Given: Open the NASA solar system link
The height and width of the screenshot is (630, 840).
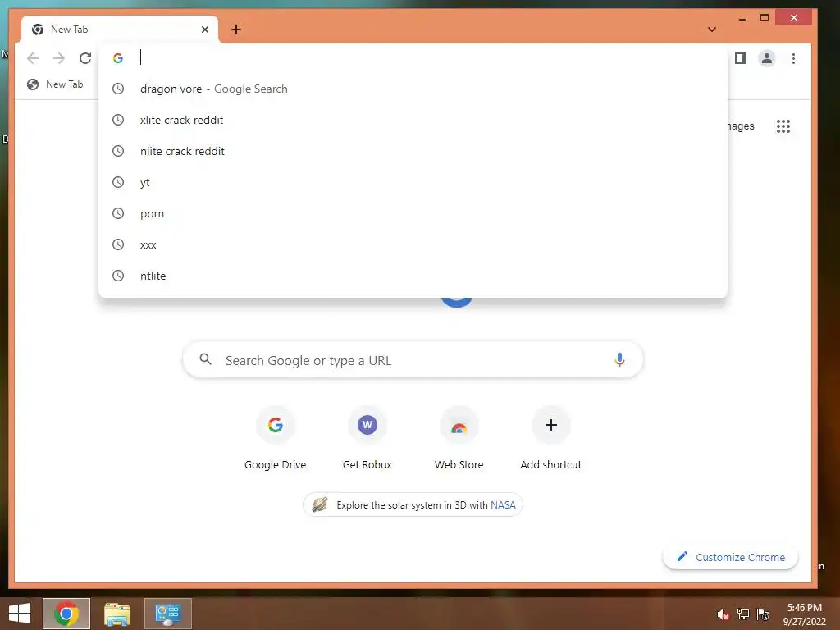Looking at the screenshot, I should click(x=503, y=505).
